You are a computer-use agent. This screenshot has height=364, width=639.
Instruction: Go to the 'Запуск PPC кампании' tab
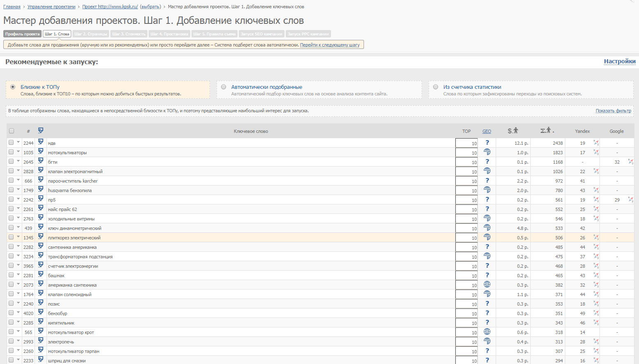(x=308, y=34)
